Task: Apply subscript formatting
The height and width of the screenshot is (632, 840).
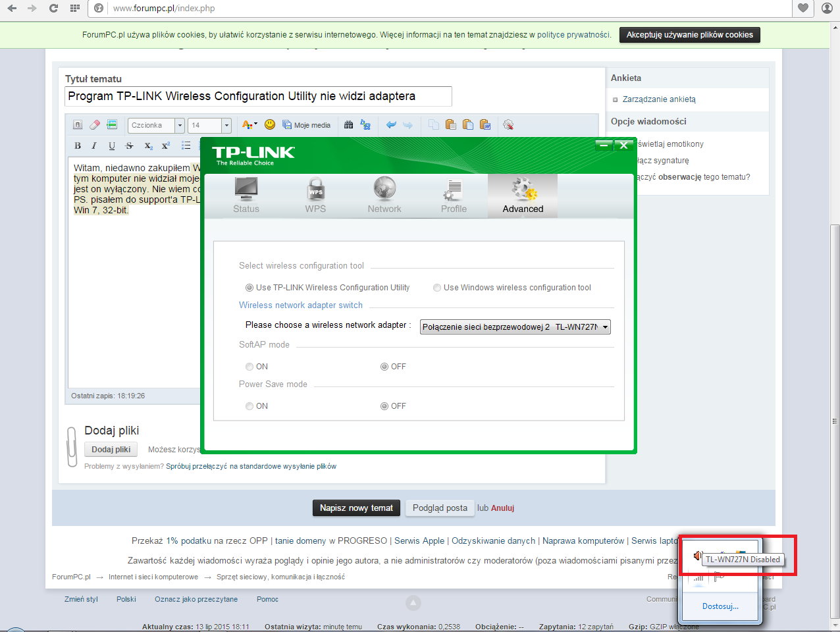Action: pyautogui.click(x=148, y=145)
